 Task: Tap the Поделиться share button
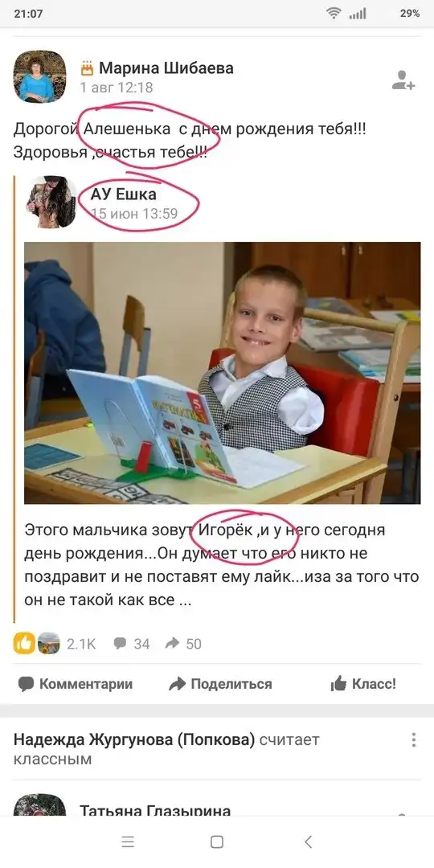220,684
